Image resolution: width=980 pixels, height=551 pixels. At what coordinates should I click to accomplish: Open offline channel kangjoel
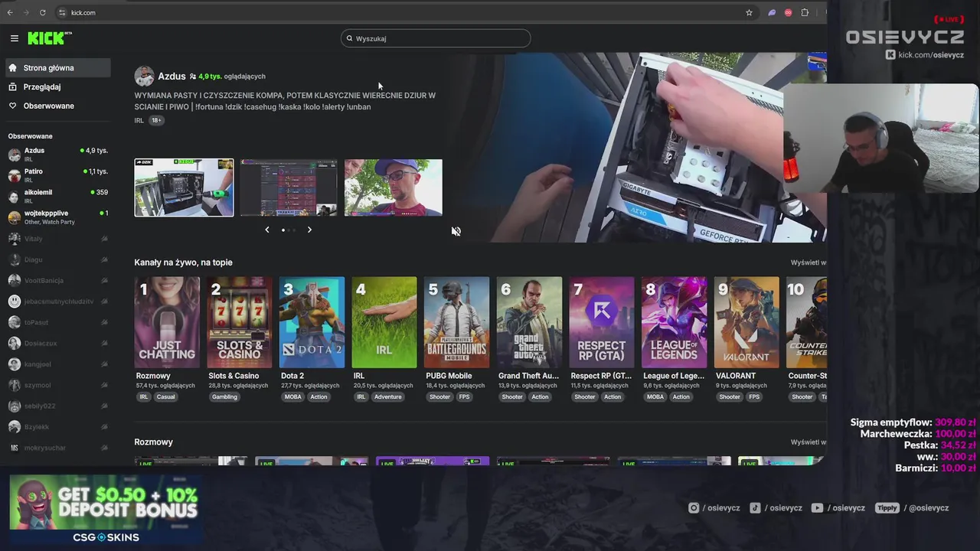pos(58,364)
